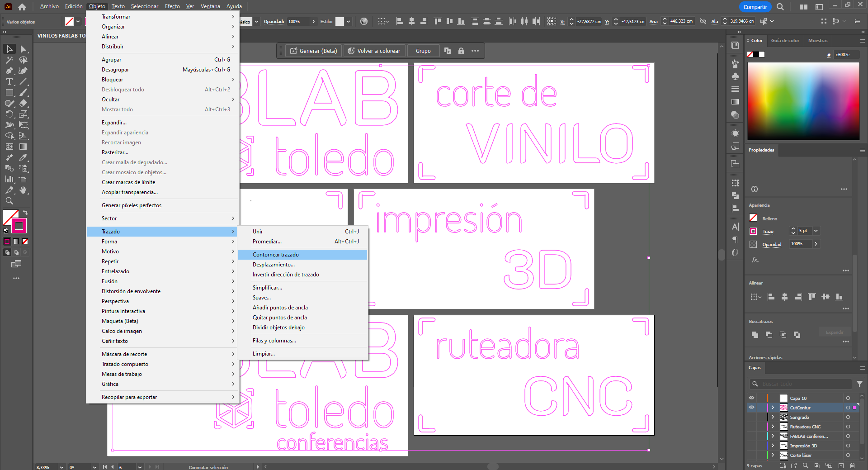Select the Zoom tool
The image size is (868, 470).
pyautogui.click(x=9, y=201)
